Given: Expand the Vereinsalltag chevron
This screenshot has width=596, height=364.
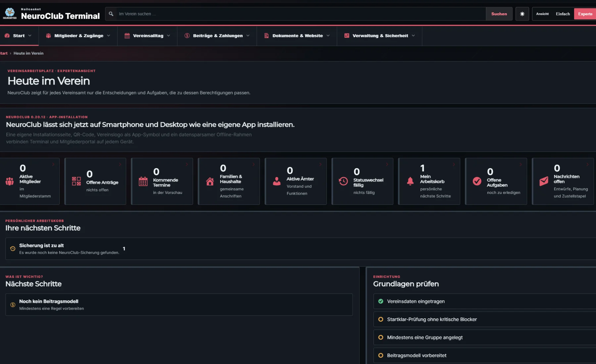Looking at the screenshot, I should (168, 36).
